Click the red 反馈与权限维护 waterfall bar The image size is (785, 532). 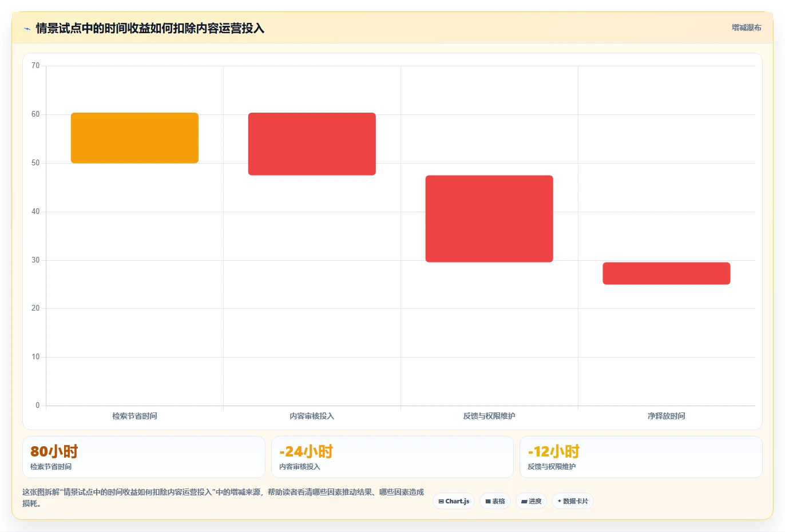point(489,219)
